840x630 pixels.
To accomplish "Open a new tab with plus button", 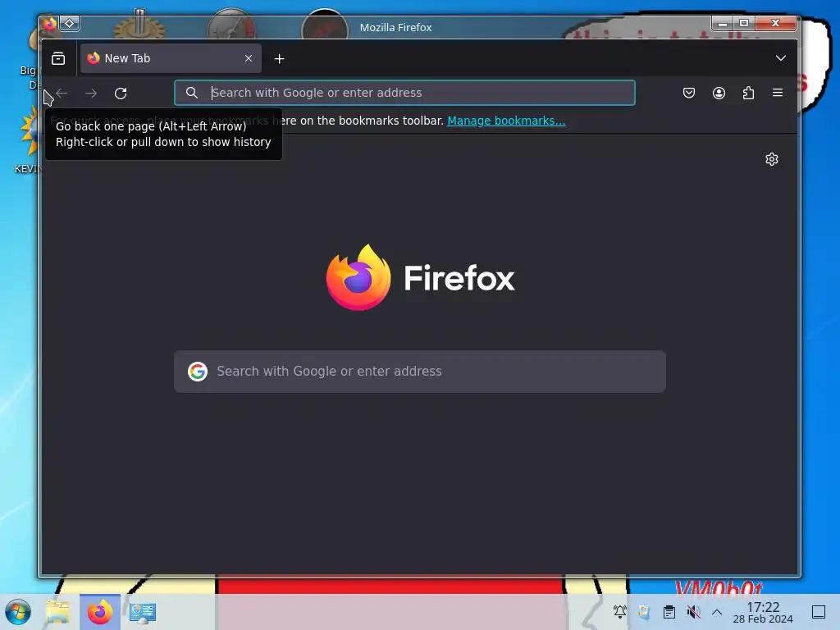I will [279, 59].
